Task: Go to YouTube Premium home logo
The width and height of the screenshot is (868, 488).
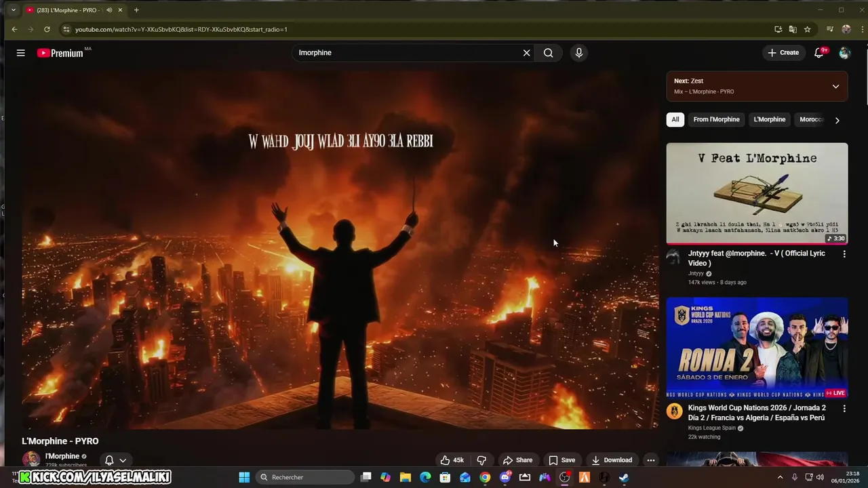Action: coord(61,53)
